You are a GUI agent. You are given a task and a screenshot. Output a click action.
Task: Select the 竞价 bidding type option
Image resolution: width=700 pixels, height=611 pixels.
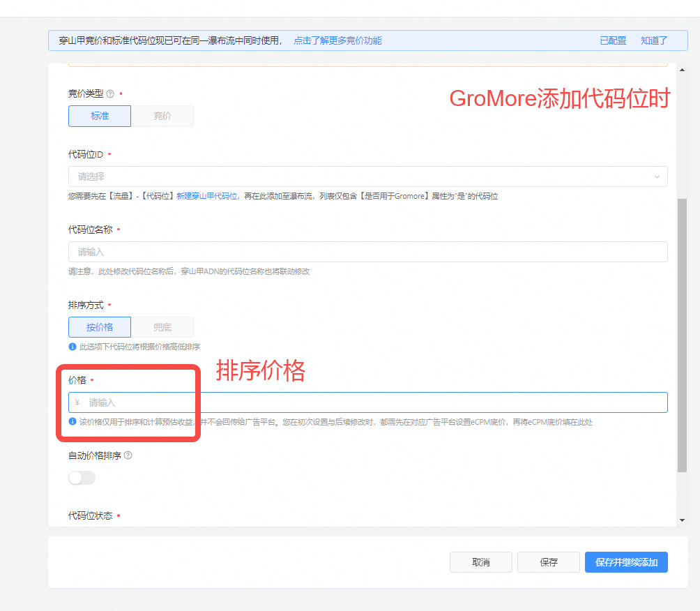(x=162, y=116)
